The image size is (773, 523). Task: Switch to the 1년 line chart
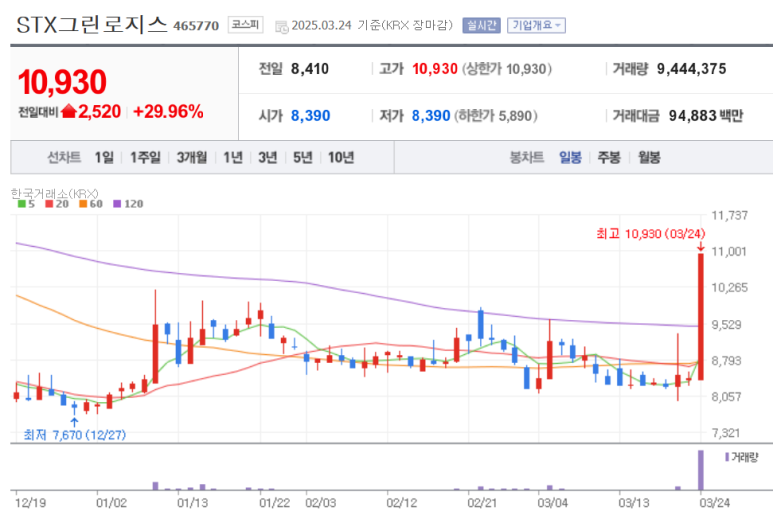(x=233, y=157)
